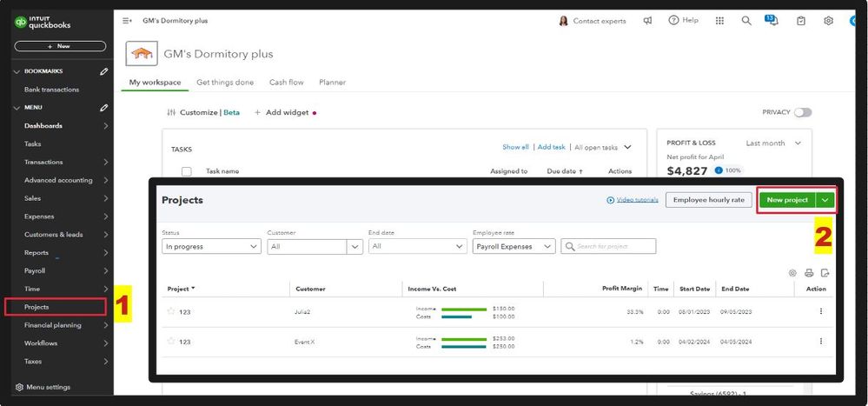Check the Task name select-all checkbox
Screen dimensions: 868x406
coord(187,172)
